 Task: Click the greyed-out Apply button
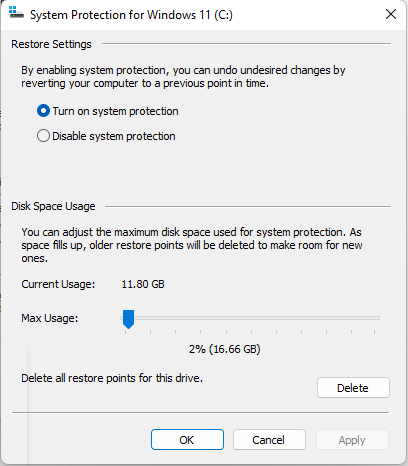click(352, 440)
